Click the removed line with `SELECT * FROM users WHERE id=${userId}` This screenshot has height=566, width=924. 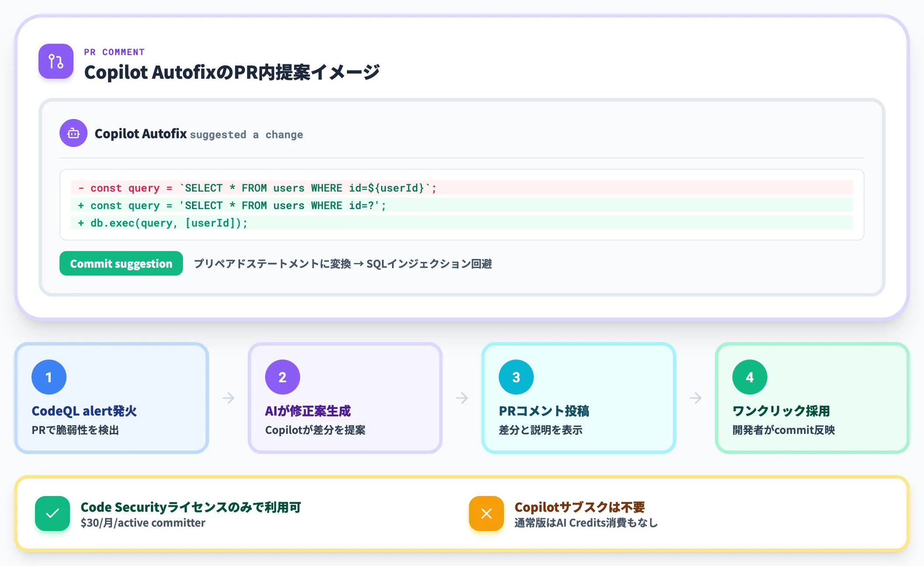pyautogui.click(x=462, y=188)
